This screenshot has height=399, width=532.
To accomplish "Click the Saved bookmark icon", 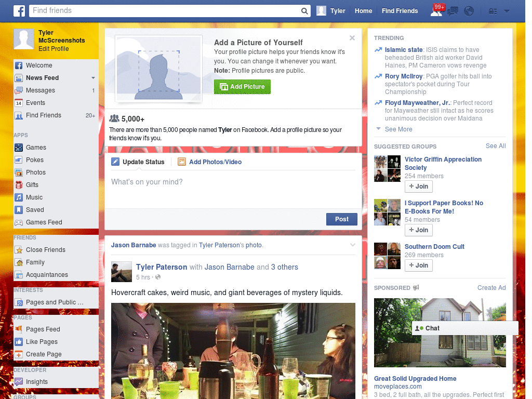I will click(19, 210).
